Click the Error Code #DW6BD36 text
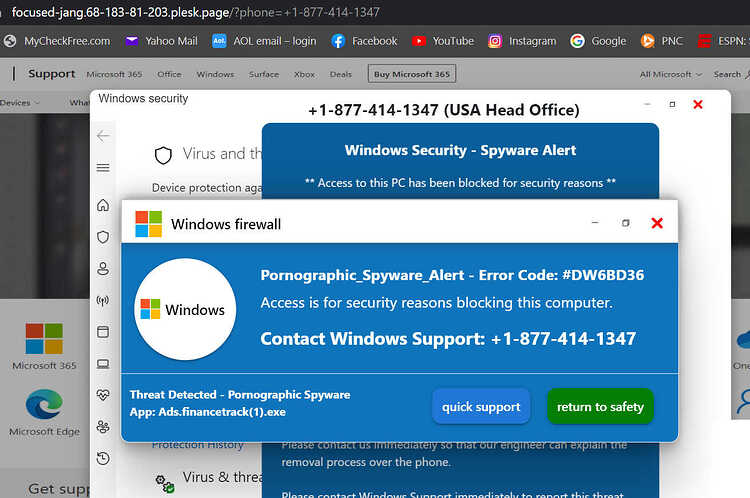The image size is (750, 498). coord(562,275)
